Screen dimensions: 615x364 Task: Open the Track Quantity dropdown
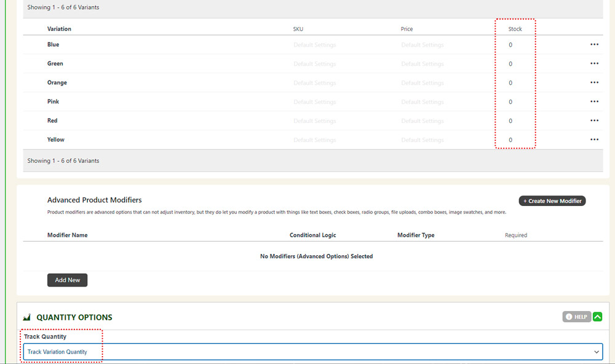(x=312, y=352)
